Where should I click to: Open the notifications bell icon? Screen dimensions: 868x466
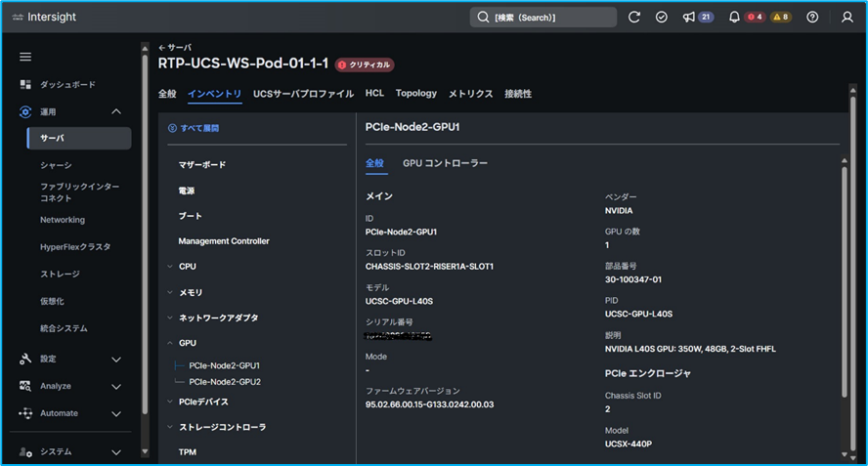click(734, 18)
